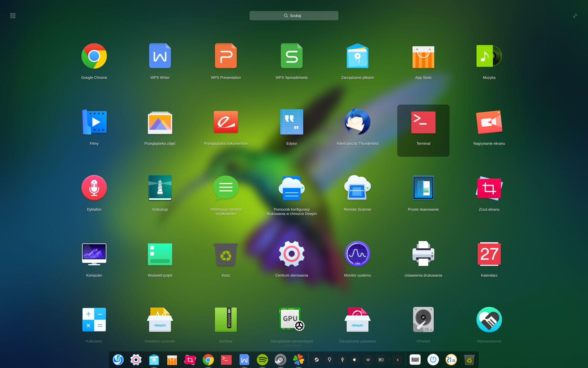This screenshot has width=588, height=368.
Task: Toggle Wi-Fi from the system tray
Action: 368,359
